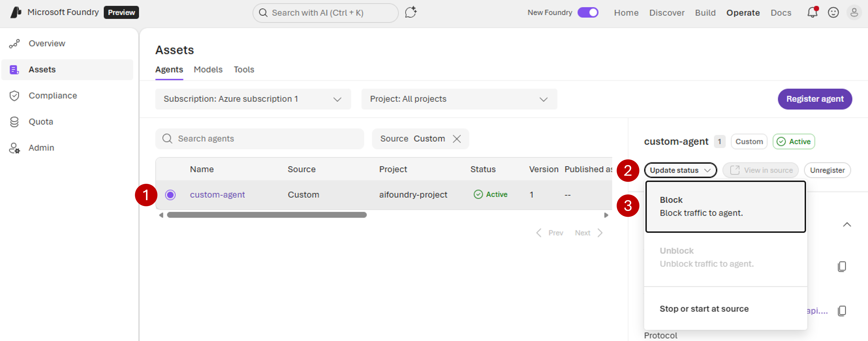Open Docs in top navigation
The height and width of the screenshot is (341, 868).
tap(781, 13)
